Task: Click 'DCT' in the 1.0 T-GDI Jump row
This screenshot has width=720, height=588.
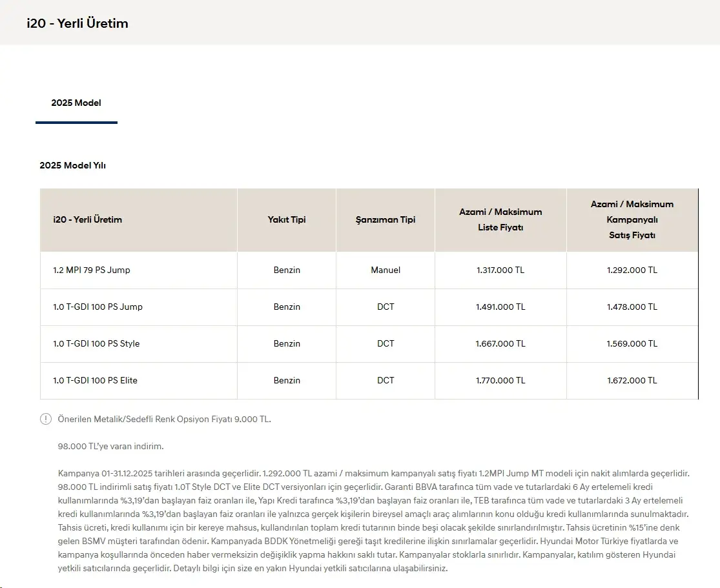Action: 386,307
